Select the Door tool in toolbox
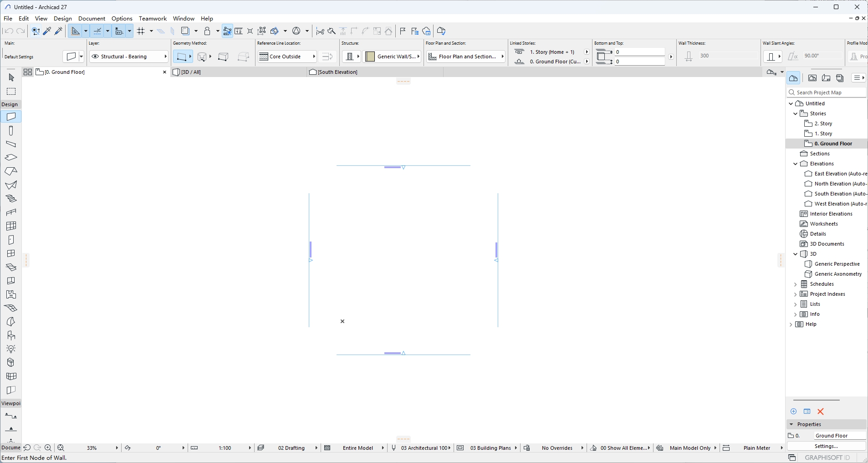 [x=11, y=240]
